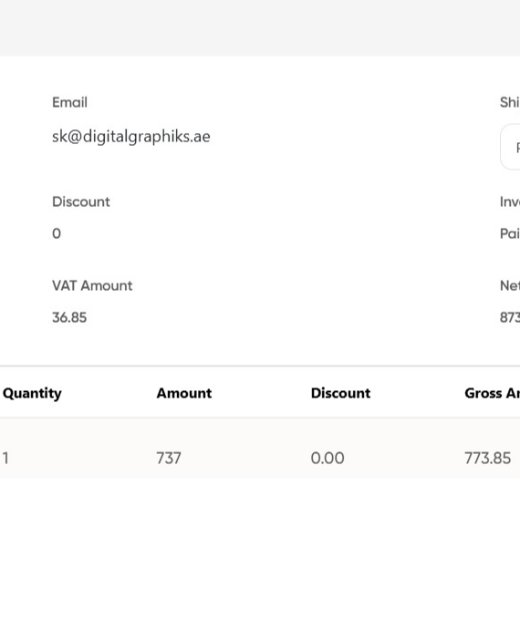Sort by the Amount column header
This screenshot has height=630, width=520.
(184, 393)
